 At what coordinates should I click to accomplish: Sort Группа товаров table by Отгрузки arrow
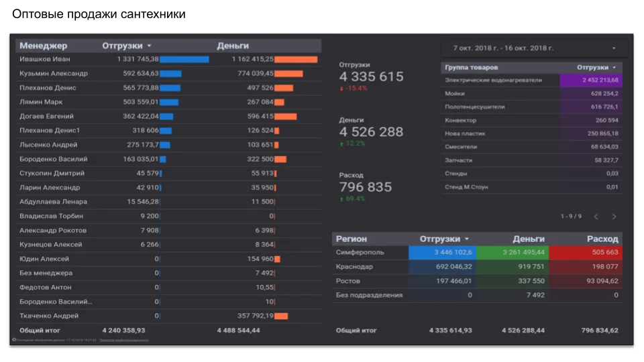pos(614,67)
